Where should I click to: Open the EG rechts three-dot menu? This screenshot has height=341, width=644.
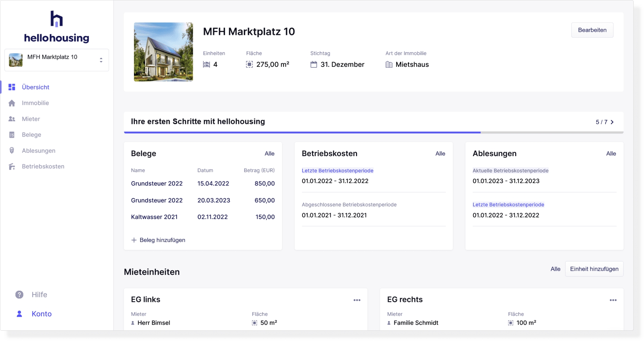click(613, 300)
